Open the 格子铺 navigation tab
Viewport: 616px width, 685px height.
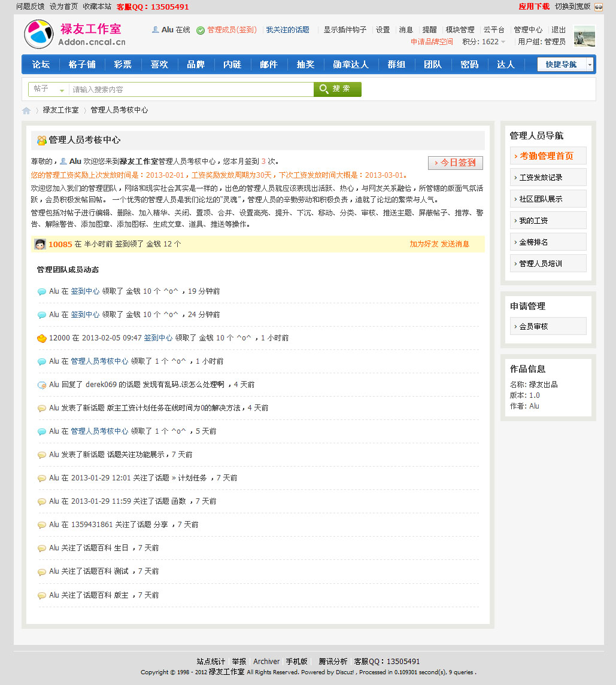tap(82, 64)
